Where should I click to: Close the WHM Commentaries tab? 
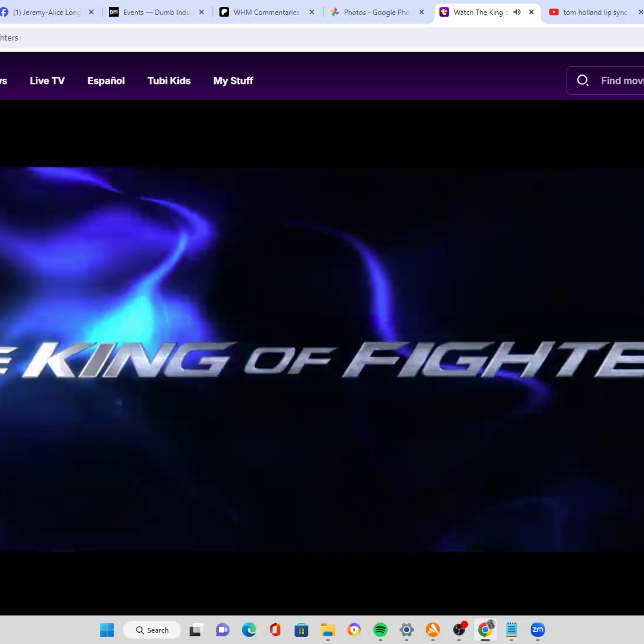[312, 12]
